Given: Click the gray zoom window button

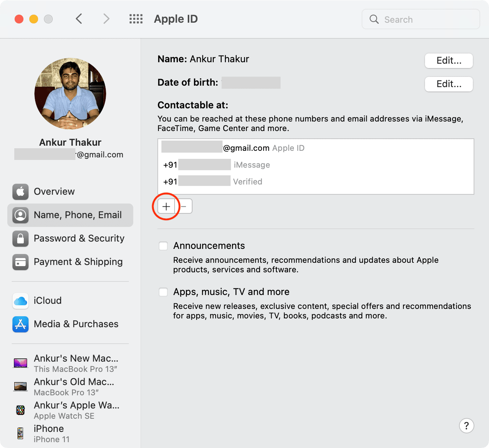Looking at the screenshot, I should coord(48,19).
